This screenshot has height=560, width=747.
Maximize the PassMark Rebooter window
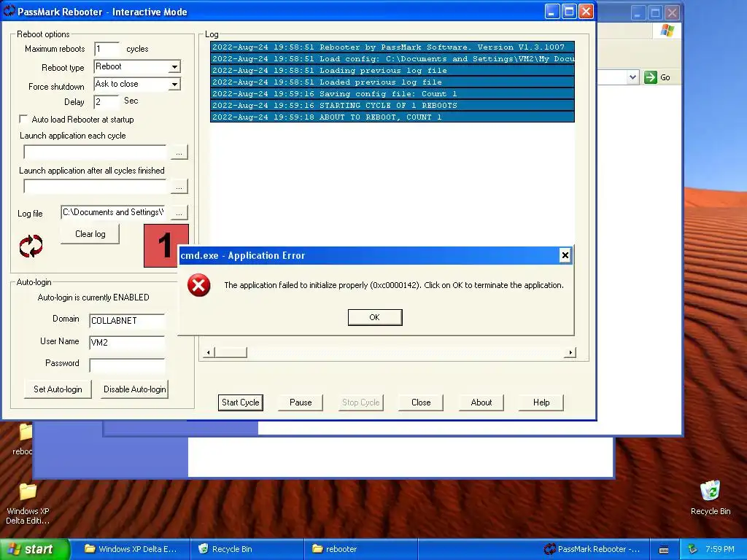(x=569, y=12)
